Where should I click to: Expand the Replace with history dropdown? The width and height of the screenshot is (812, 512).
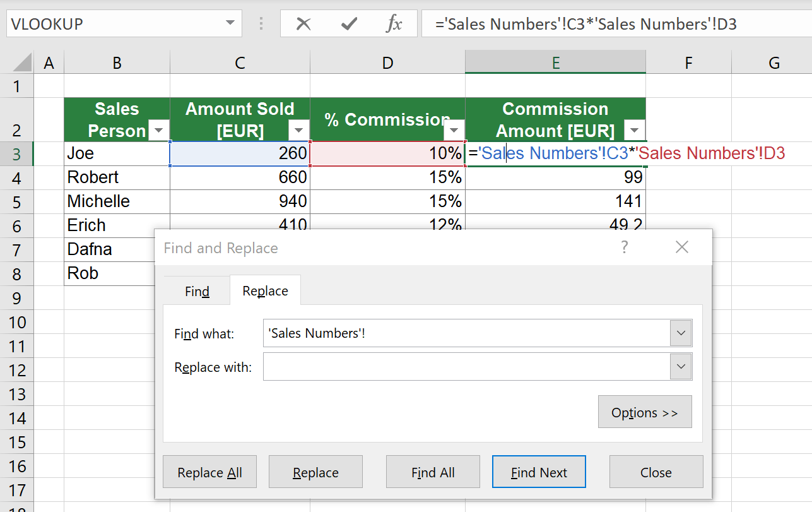click(680, 366)
